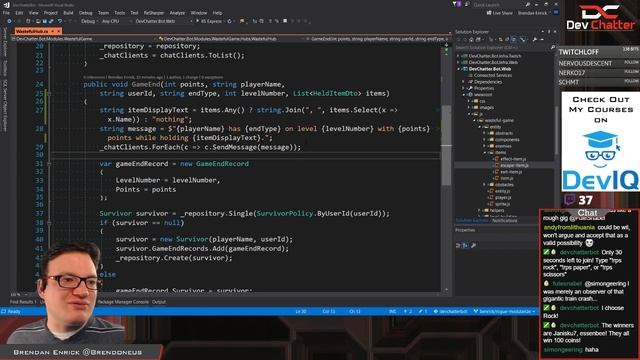
Task: Expand the Properties node in Solution Explorer
Action: tap(463, 88)
